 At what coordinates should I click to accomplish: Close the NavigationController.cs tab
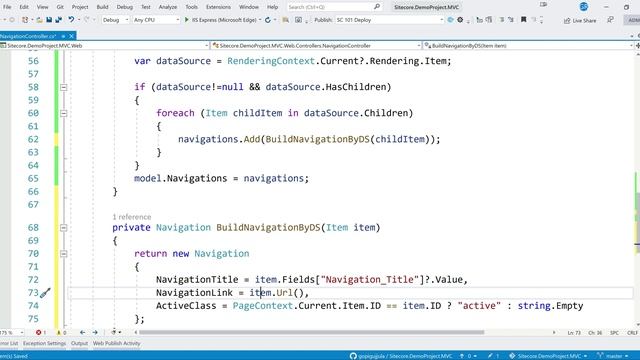click(x=71, y=36)
